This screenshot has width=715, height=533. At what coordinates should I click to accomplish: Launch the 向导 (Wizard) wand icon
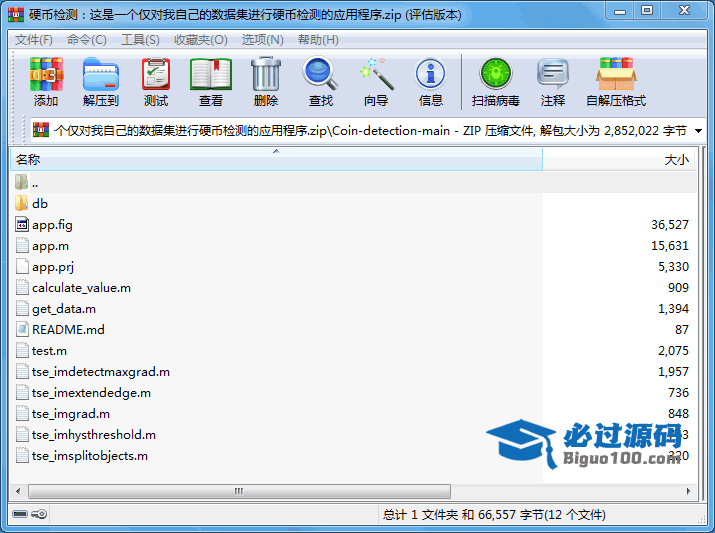pyautogui.click(x=376, y=73)
